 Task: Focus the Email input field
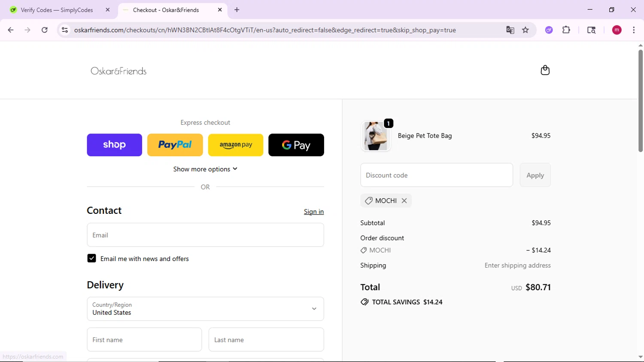click(x=205, y=235)
